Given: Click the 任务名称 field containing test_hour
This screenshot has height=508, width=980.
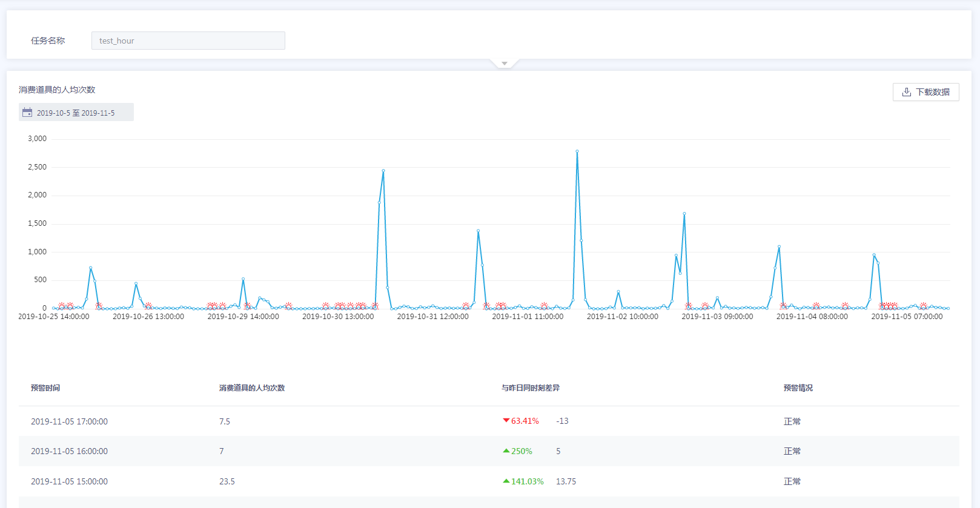Looking at the screenshot, I should pos(188,41).
